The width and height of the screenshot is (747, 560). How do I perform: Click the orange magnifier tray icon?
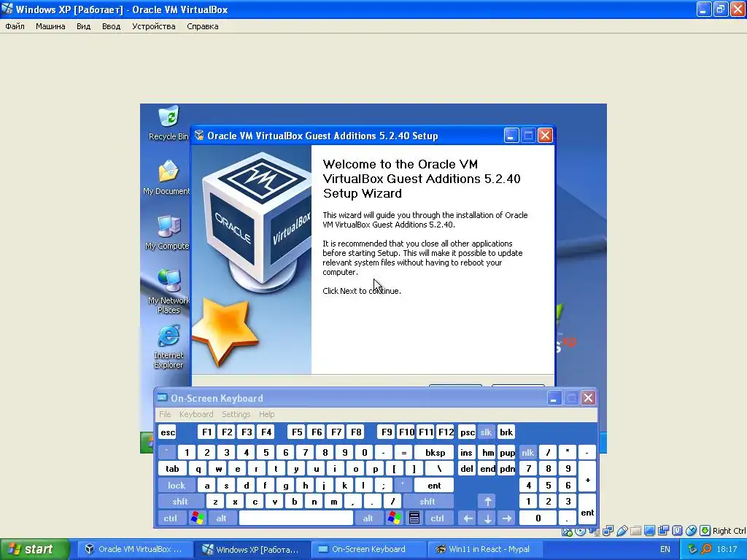pos(706,549)
